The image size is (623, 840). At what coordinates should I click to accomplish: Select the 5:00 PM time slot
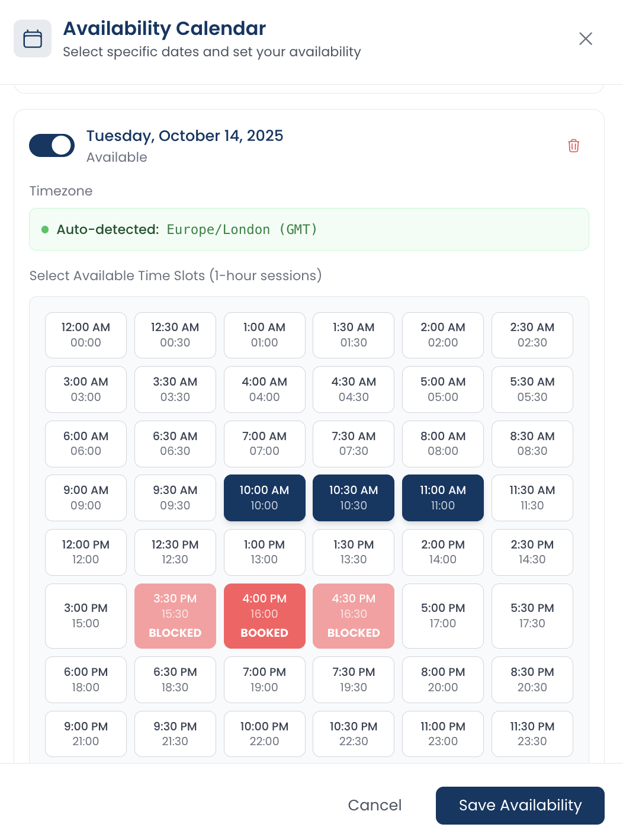coord(442,615)
